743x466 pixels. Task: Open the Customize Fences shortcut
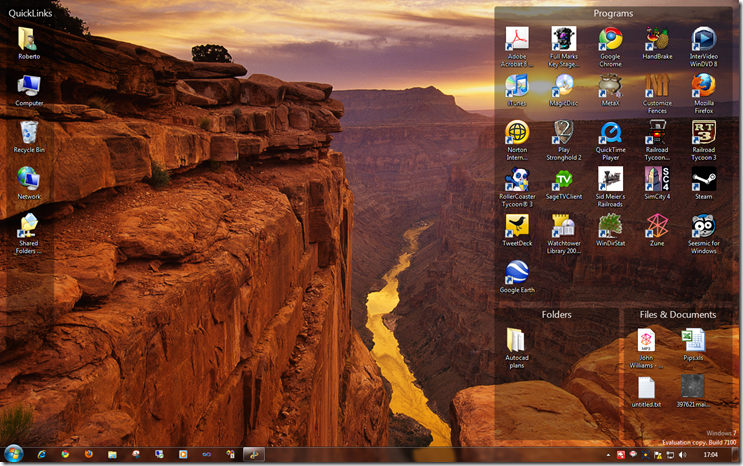click(x=657, y=86)
